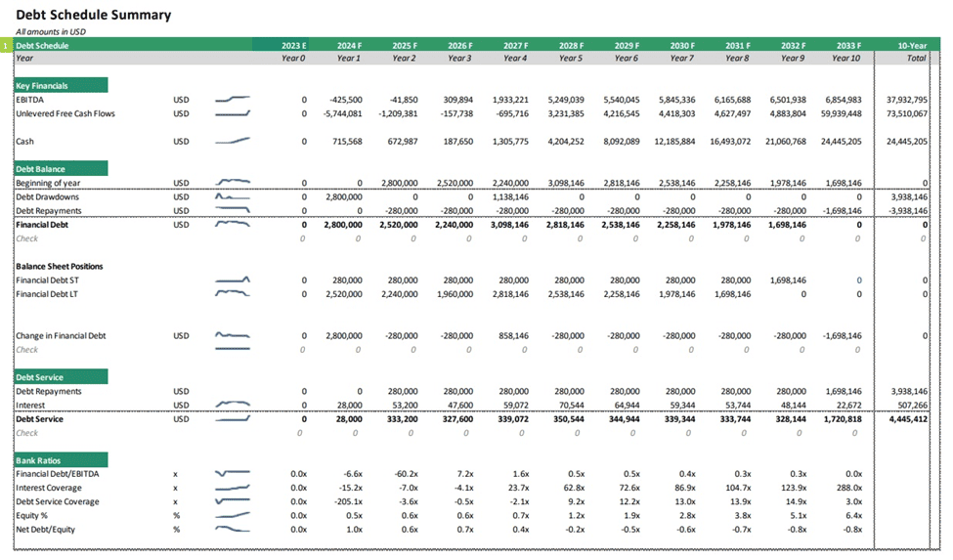Click the Year 5 label cell
Image resolution: width=953 pixels, height=560 pixels.
click(x=570, y=59)
